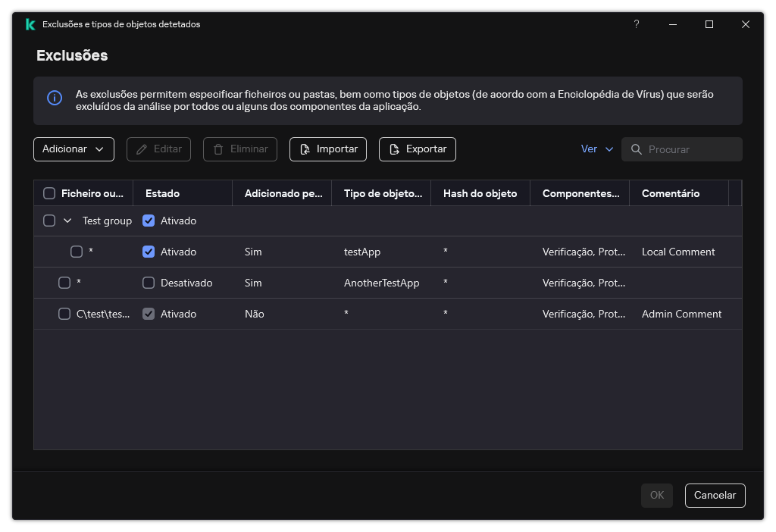This screenshot has height=532, width=776.
Task: Click the Kaspersky logo icon
Action: pos(30,23)
